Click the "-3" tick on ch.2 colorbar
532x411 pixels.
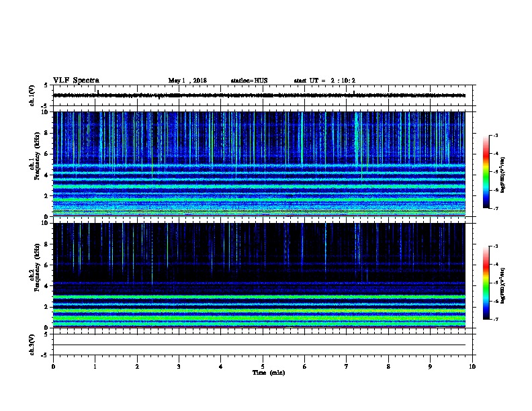495,246
